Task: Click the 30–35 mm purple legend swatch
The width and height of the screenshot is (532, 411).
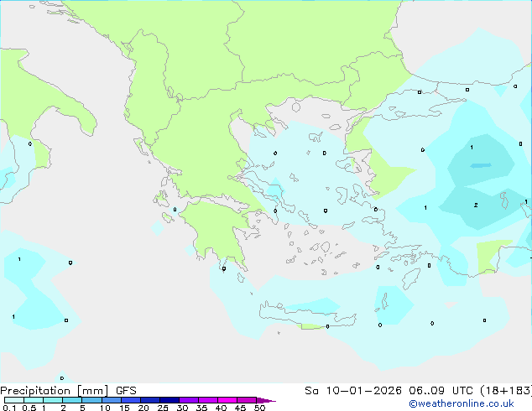Action: (x=189, y=400)
